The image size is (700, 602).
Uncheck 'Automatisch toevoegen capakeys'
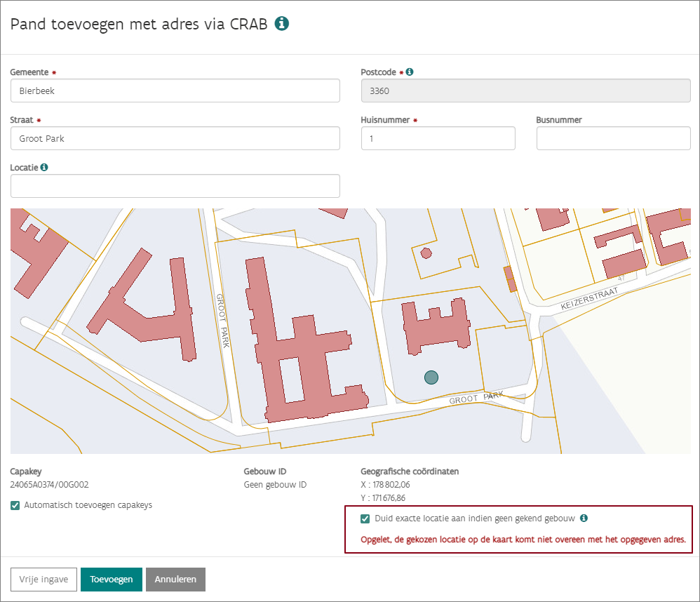tap(15, 505)
